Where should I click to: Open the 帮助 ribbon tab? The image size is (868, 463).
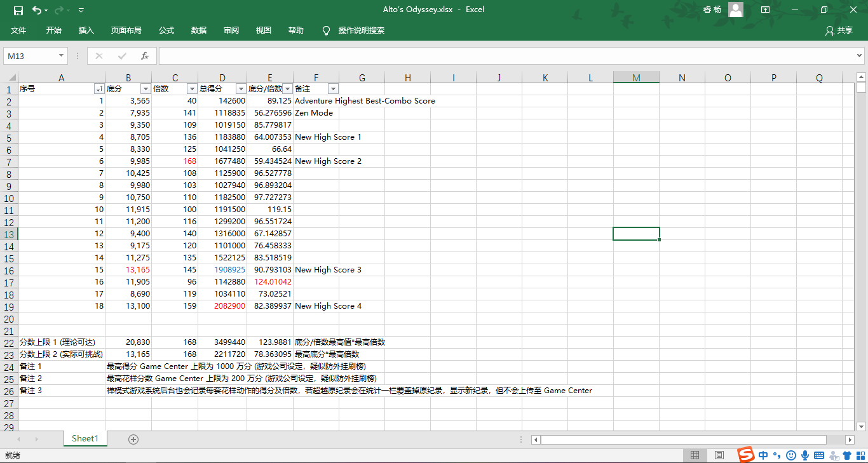pyautogui.click(x=296, y=30)
